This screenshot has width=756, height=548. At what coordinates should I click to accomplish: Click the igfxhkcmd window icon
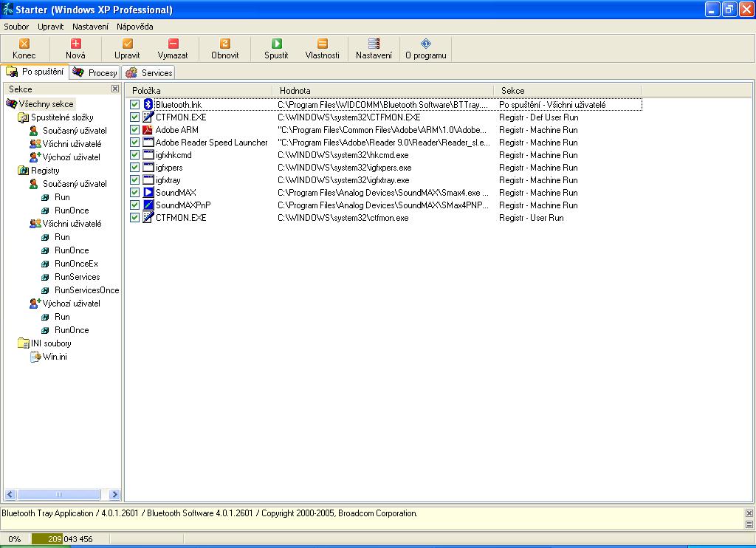[148, 155]
